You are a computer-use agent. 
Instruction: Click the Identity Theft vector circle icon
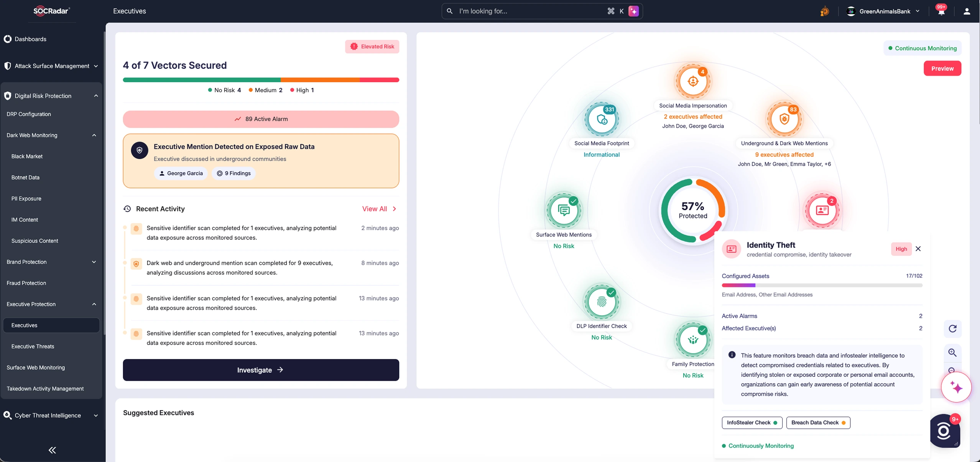click(822, 210)
